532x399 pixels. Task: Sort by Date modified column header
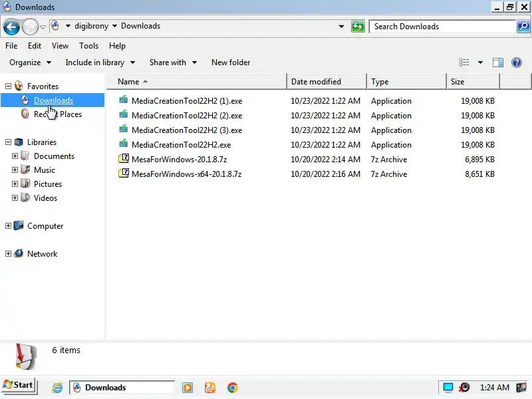click(x=327, y=82)
